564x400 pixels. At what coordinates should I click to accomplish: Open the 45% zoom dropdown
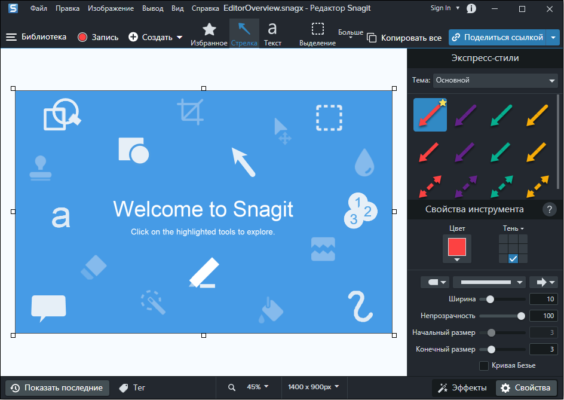[257, 387]
